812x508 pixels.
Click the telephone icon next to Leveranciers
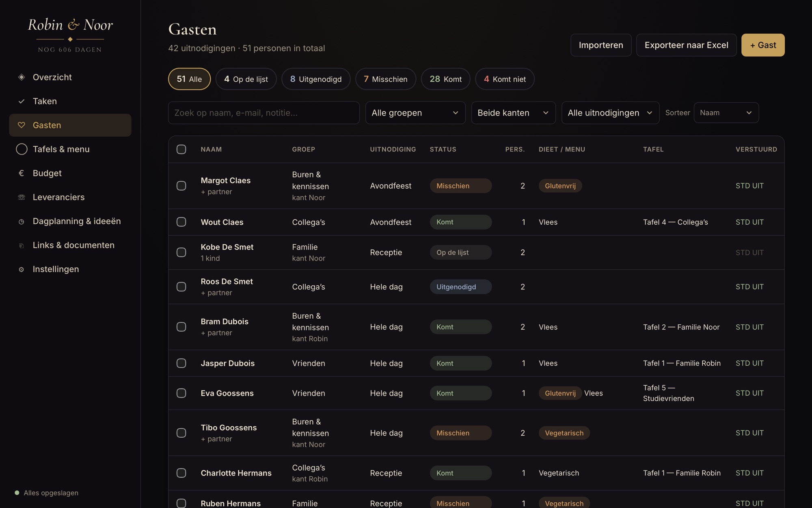[22, 197]
